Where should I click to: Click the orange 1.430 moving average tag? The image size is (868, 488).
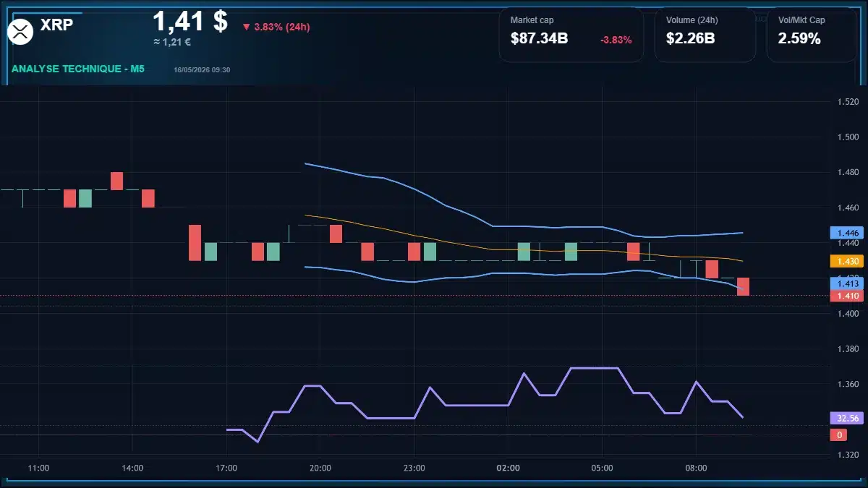848,261
